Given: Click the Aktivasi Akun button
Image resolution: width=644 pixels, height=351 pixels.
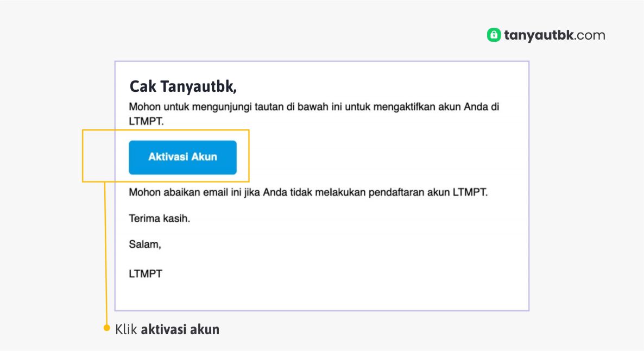Looking at the screenshot, I should pos(182,157).
